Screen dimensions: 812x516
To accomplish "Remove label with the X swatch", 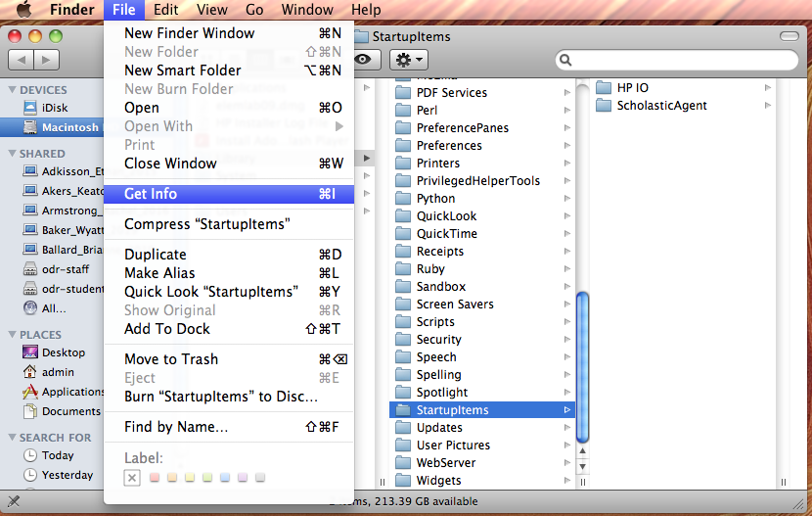I will [132, 477].
